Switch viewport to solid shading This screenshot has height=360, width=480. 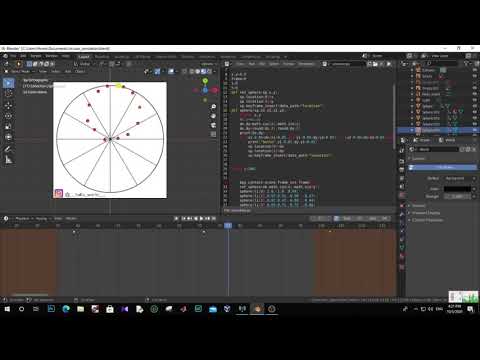[198, 71]
